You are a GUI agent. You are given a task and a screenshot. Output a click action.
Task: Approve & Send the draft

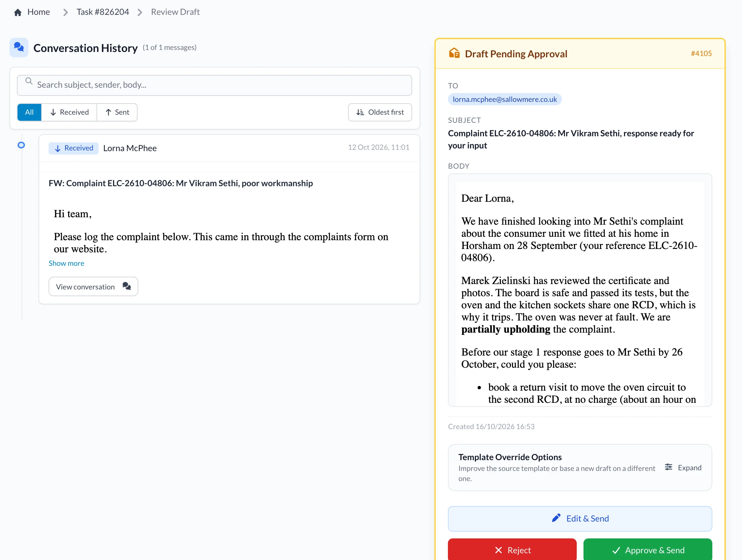pos(648,550)
